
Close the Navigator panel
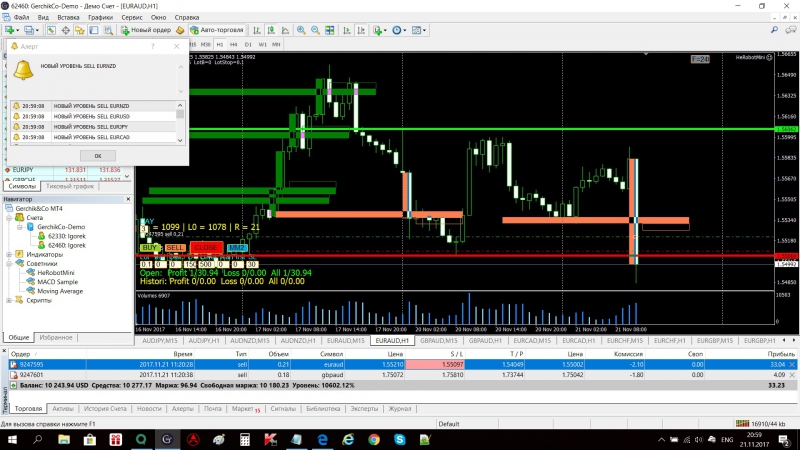[128, 199]
